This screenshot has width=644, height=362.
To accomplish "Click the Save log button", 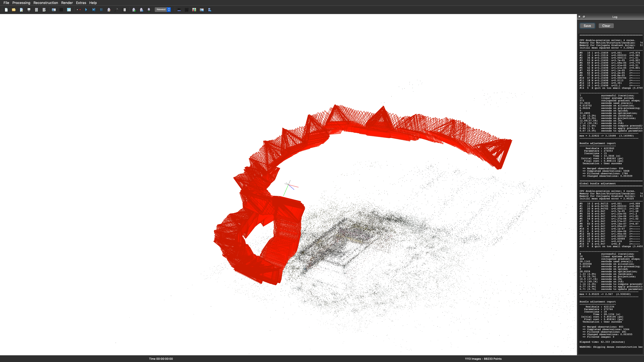I will click(x=587, y=26).
